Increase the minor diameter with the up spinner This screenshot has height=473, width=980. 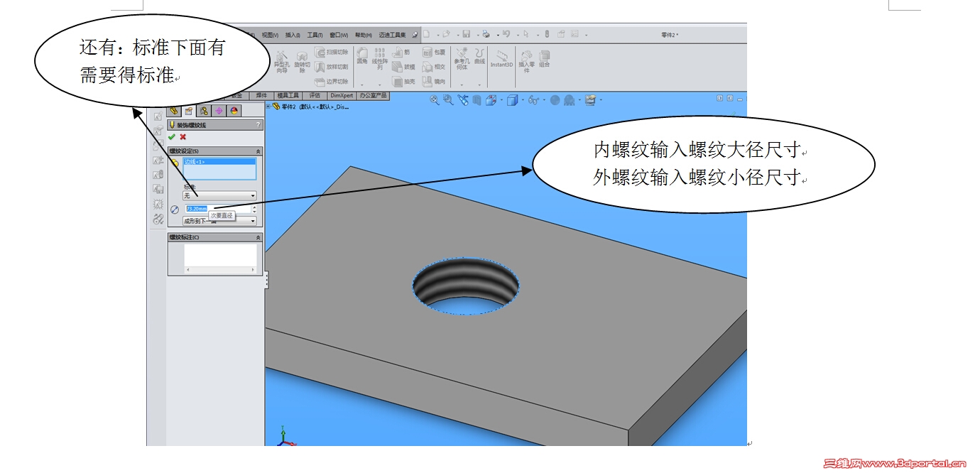pyautogui.click(x=254, y=207)
